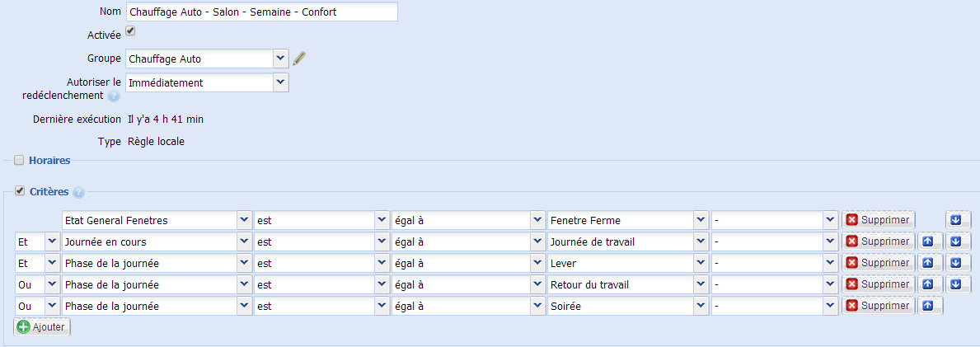Toggle the Critères section checkbox
This screenshot has height=347, width=980.
(20, 190)
